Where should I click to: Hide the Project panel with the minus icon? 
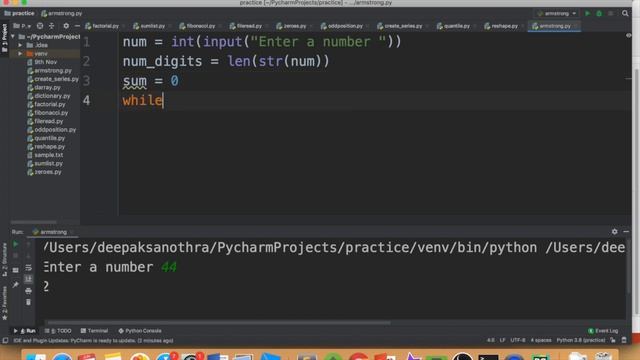(77, 26)
